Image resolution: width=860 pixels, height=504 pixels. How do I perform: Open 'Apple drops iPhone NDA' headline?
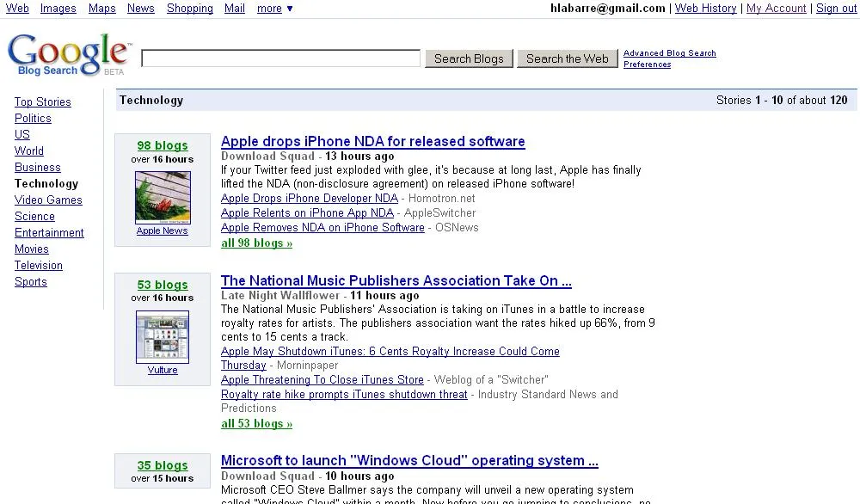373,142
